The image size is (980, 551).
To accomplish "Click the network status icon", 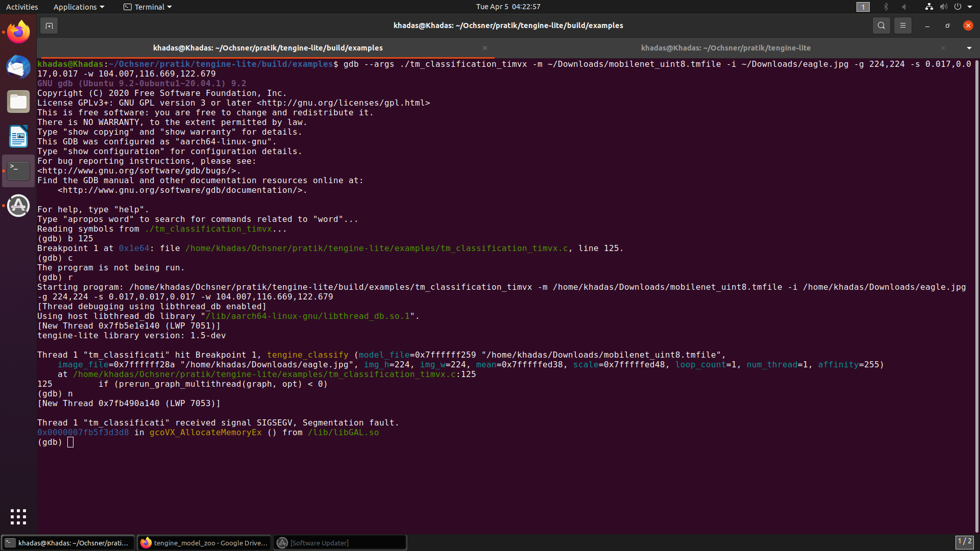I will [x=928, y=7].
